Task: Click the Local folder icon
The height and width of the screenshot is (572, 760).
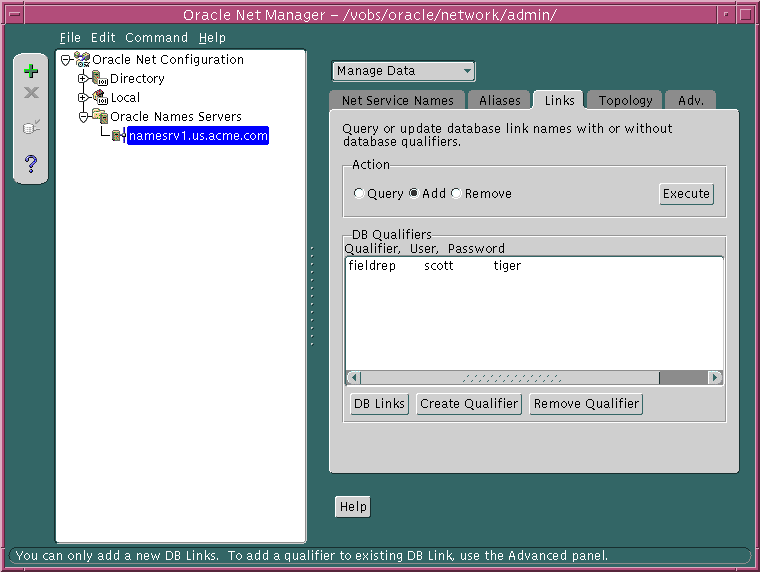Action: pos(100,97)
